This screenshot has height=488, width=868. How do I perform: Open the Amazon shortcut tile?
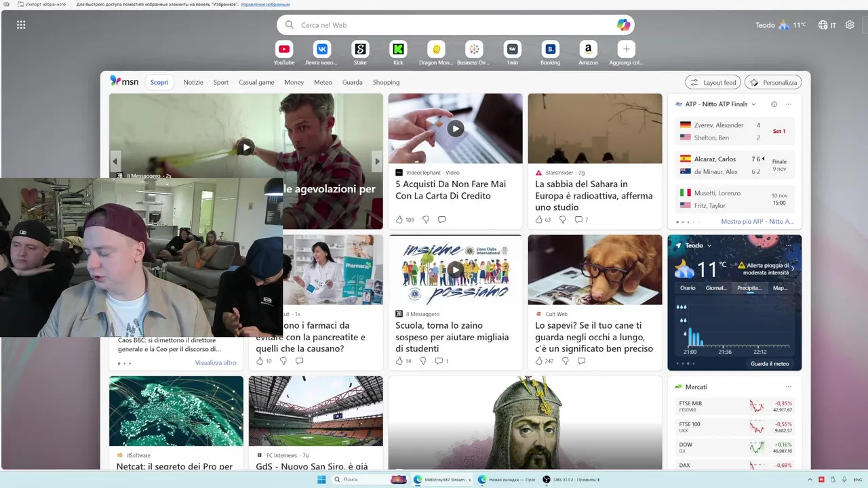click(588, 49)
